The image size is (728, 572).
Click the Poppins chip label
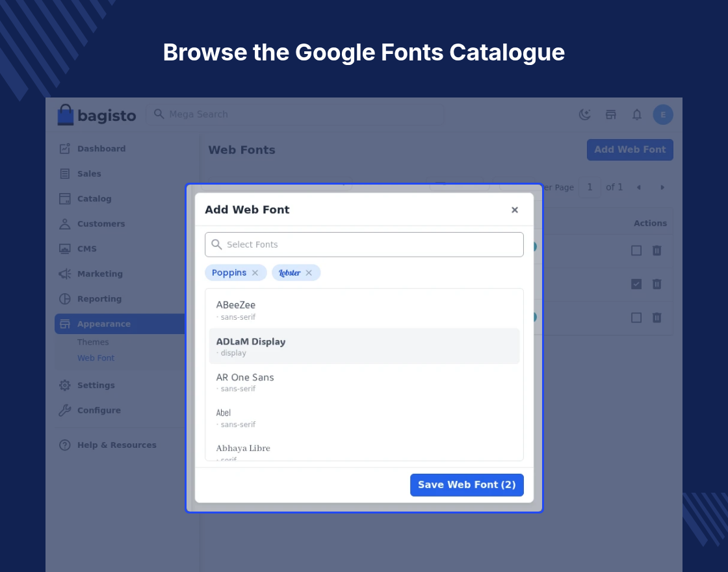click(x=229, y=272)
